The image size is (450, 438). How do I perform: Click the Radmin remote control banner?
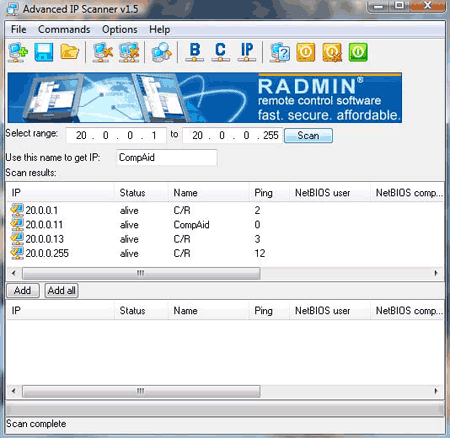tap(205, 98)
